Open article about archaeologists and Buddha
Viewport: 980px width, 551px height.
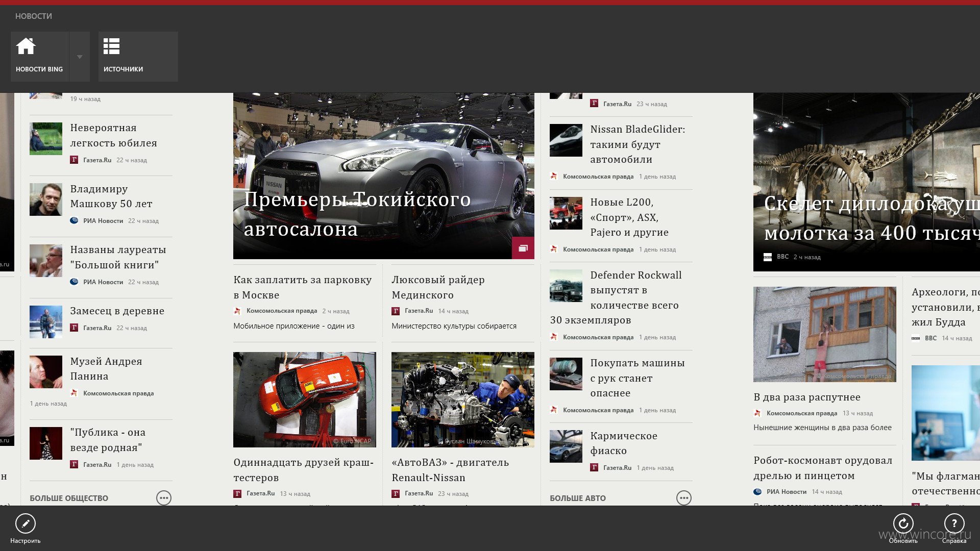(945, 307)
